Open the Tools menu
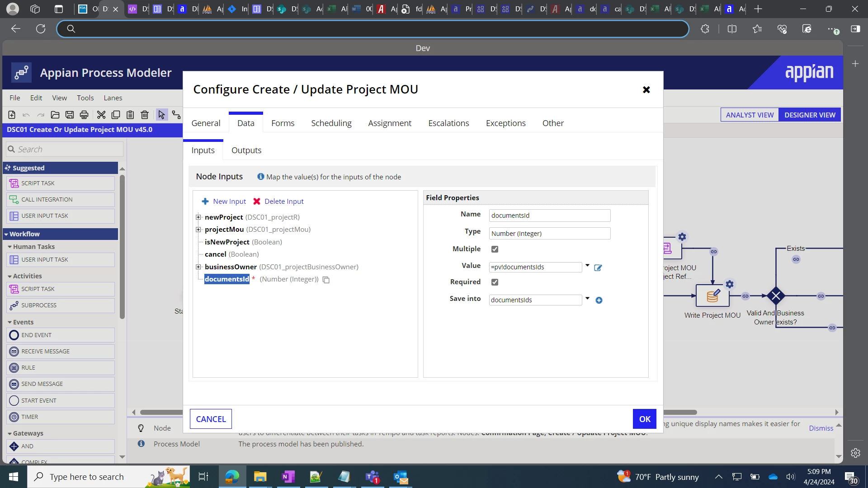868x488 pixels. pos(85,98)
